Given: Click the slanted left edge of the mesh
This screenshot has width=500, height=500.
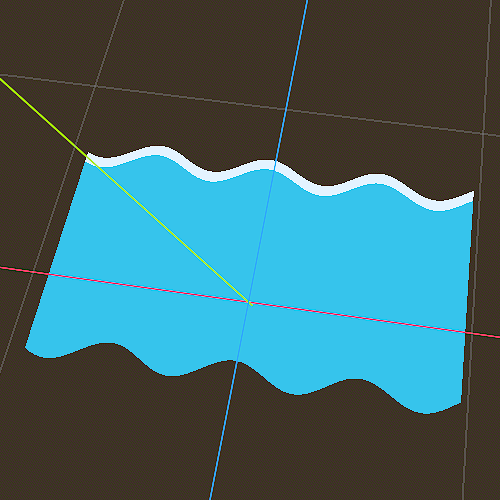Looking at the screenshot, I should coord(56,252).
